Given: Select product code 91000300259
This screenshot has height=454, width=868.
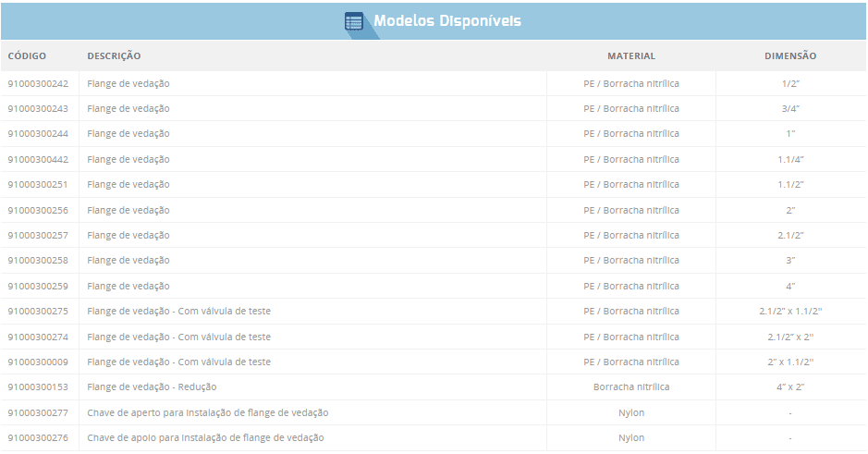Looking at the screenshot, I should 38,287.
